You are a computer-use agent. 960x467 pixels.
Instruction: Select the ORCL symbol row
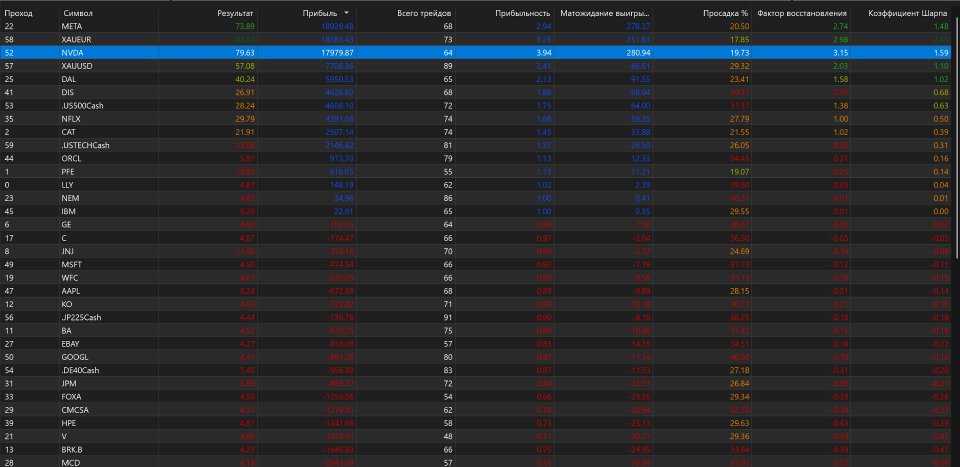476,159
